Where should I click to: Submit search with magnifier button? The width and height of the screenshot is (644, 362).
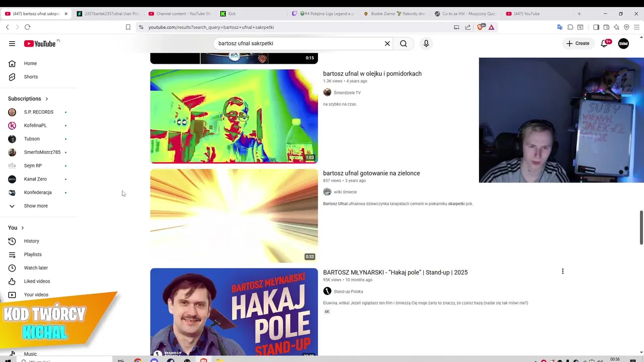(x=404, y=44)
